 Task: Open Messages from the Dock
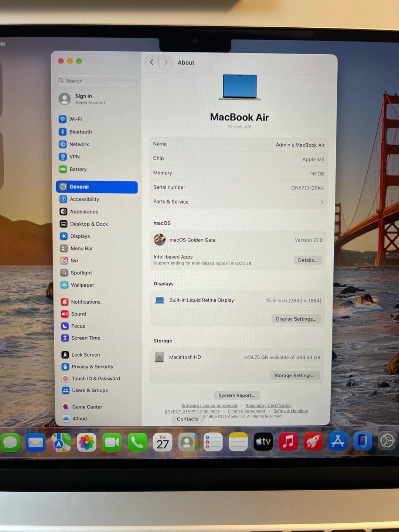(x=10, y=442)
